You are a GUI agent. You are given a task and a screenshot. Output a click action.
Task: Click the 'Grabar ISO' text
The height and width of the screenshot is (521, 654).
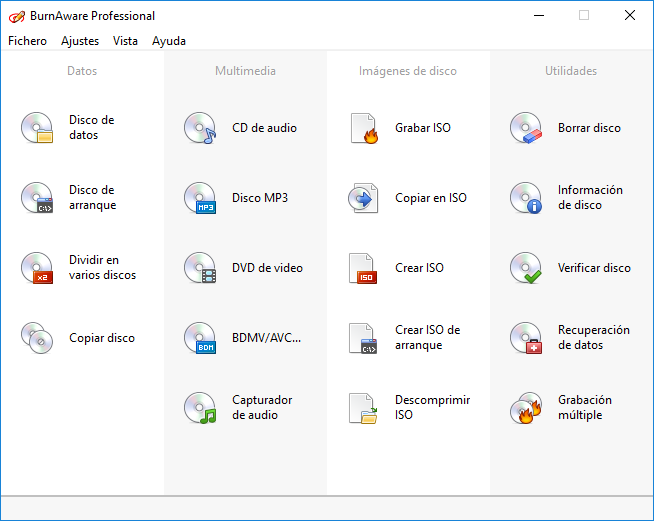[x=423, y=128]
